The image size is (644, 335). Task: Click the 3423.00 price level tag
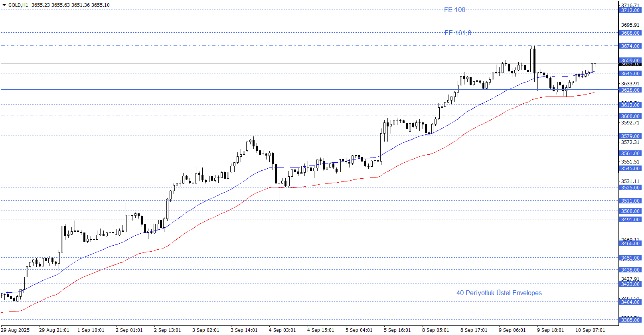(x=630, y=284)
